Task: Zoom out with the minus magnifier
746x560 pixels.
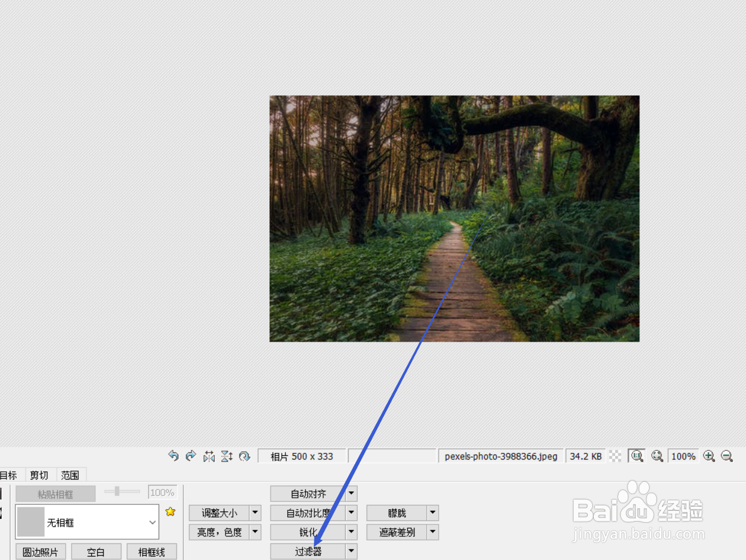Action: click(x=726, y=456)
